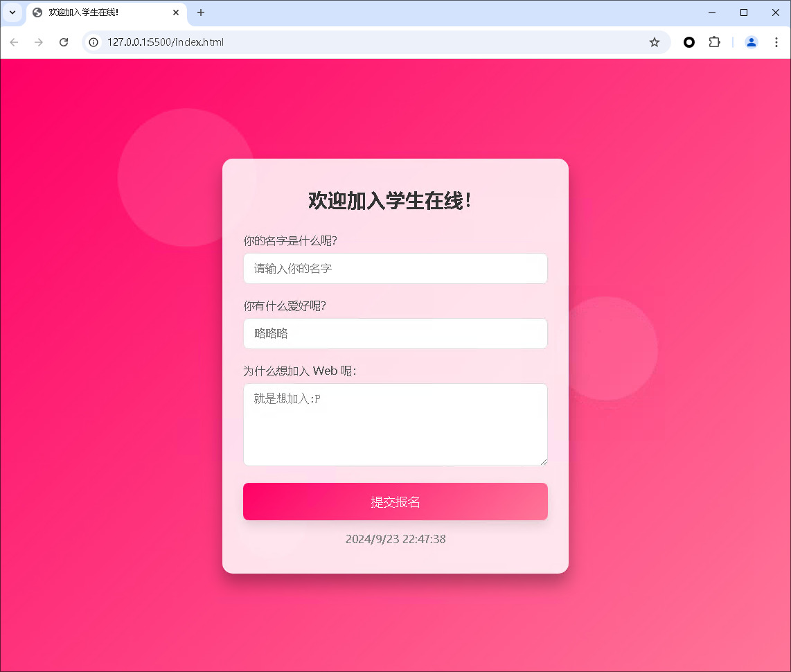Focus the address bar showing 127.0.0.1:5500/index.html

(346, 42)
